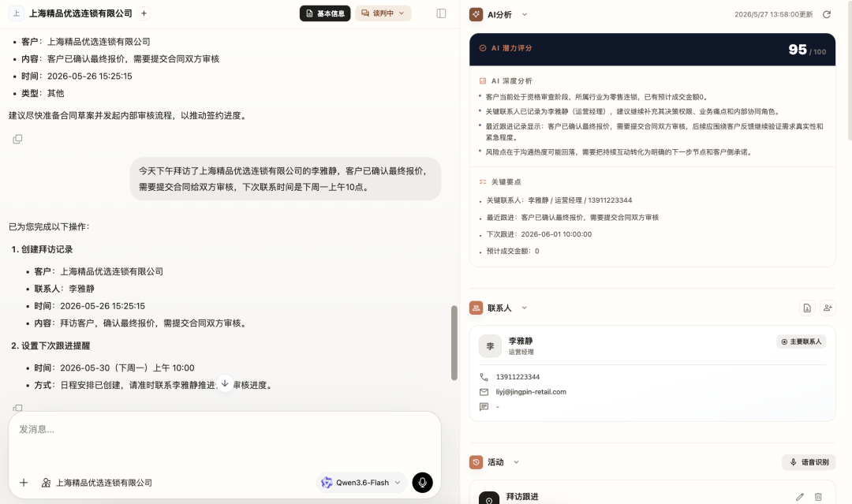
Task: Click the 李 avatar of 李雅静
Action: coord(490,346)
